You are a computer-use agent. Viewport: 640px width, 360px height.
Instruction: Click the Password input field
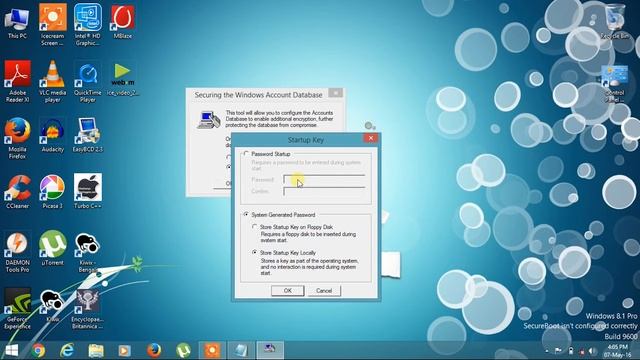[x=324, y=179]
